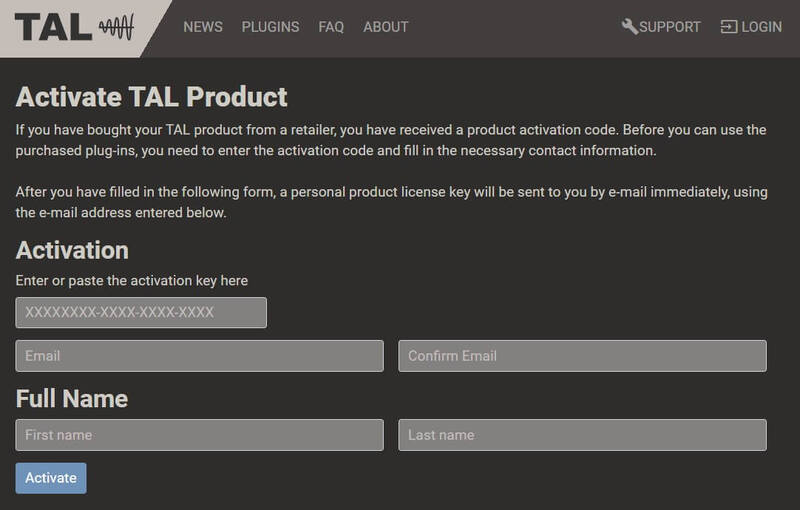The height and width of the screenshot is (510, 800).
Task: Click the 'Activation' section heading
Action: click(72, 250)
